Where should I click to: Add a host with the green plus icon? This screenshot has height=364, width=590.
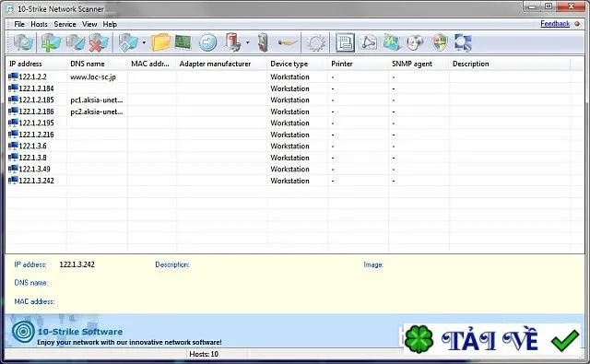[x=51, y=42]
